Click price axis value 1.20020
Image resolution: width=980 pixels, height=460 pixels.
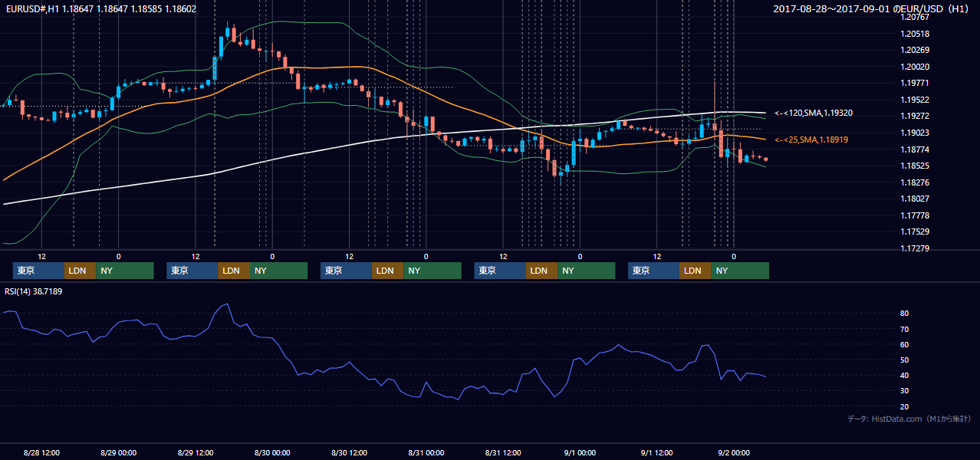point(915,67)
